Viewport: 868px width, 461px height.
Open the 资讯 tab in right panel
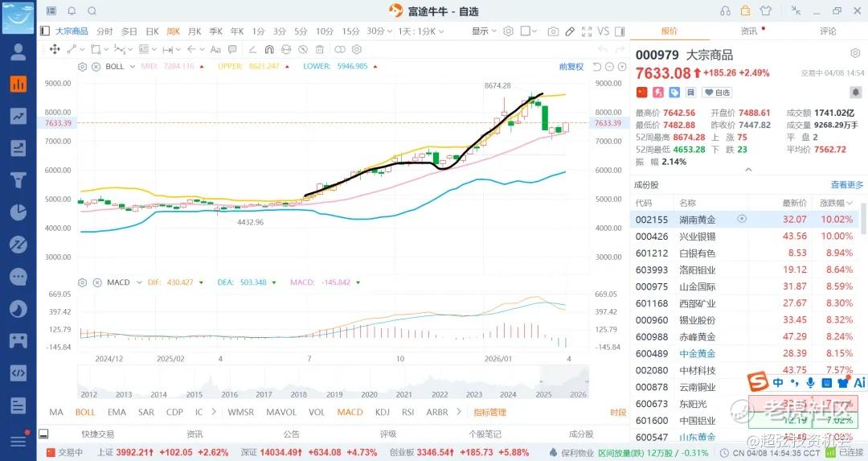coord(748,31)
